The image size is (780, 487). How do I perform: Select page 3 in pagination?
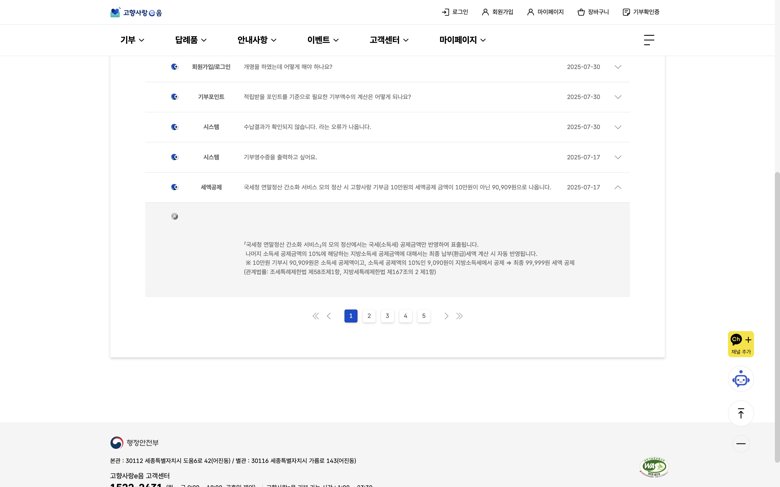pos(388,316)
